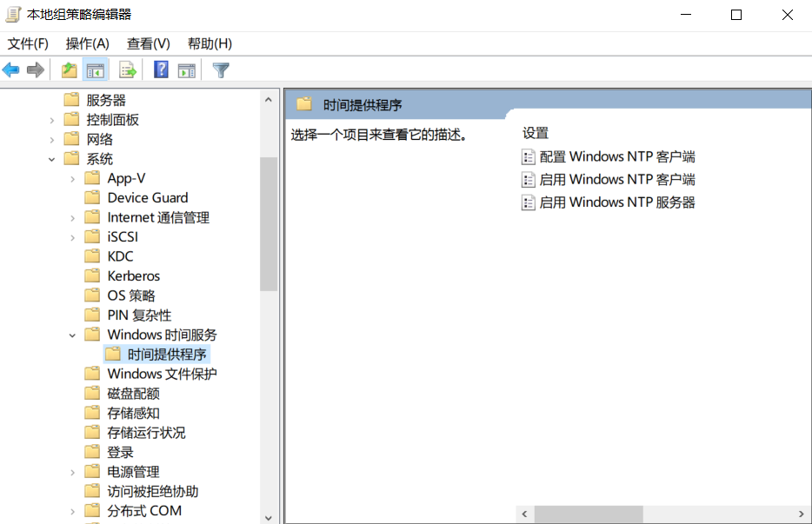Viewport: 812px width, 524px height.
Task: Click the Filter funnel toolbar icon
Action: pos(221,70)
